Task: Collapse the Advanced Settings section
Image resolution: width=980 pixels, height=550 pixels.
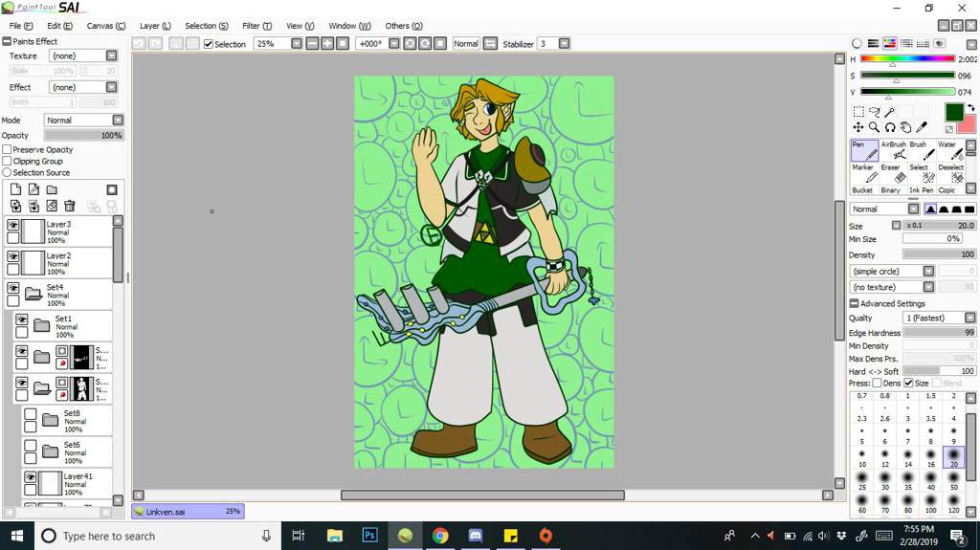Action: (x=854, y=303)
